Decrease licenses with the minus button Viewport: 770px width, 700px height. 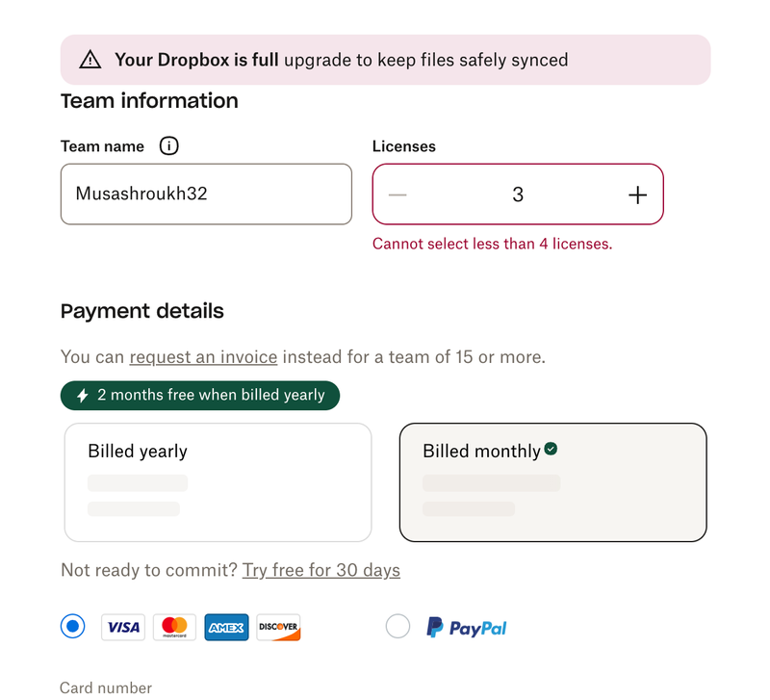click(x=398, y=194)
